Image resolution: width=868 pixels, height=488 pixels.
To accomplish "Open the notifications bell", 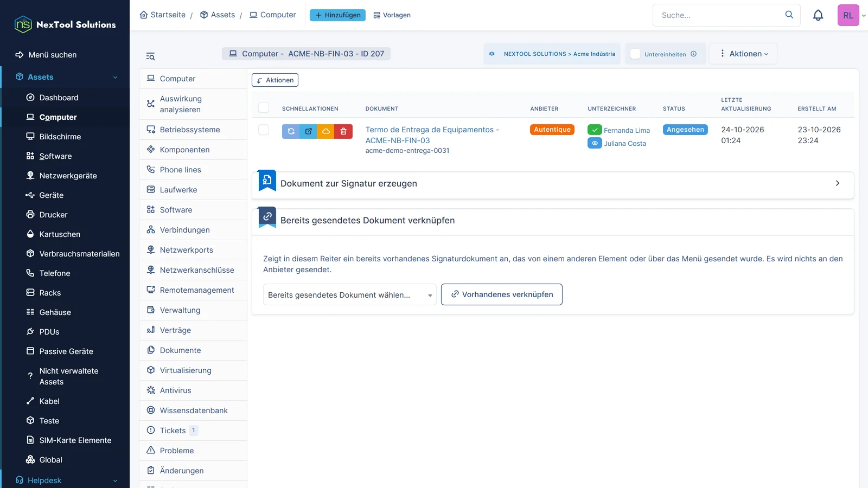I will 818,15.
